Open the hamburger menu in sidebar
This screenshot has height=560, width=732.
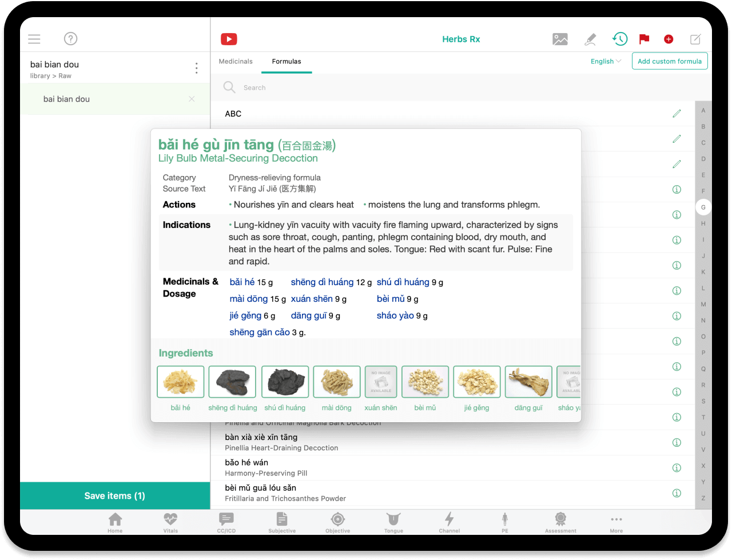point(34,39)
